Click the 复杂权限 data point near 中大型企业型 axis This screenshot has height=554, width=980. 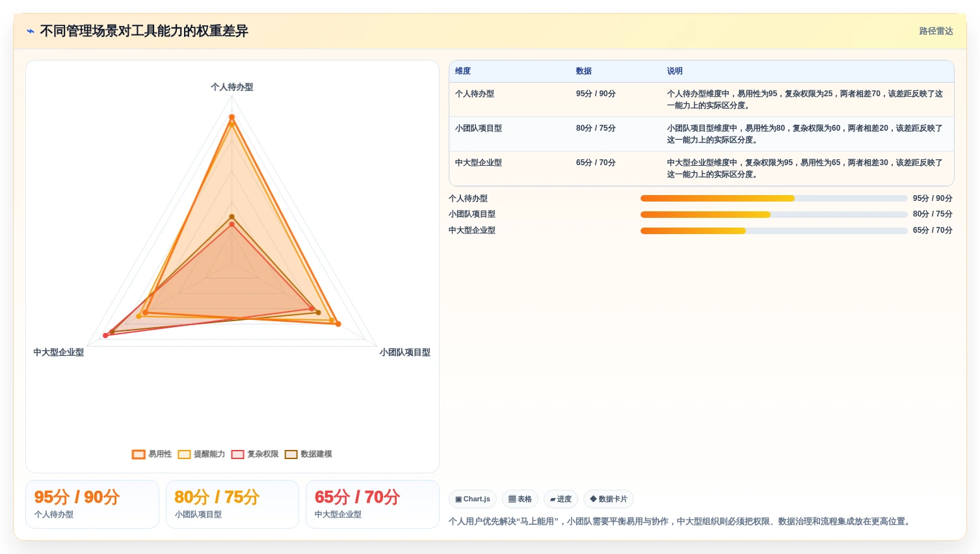click(105, 336)
